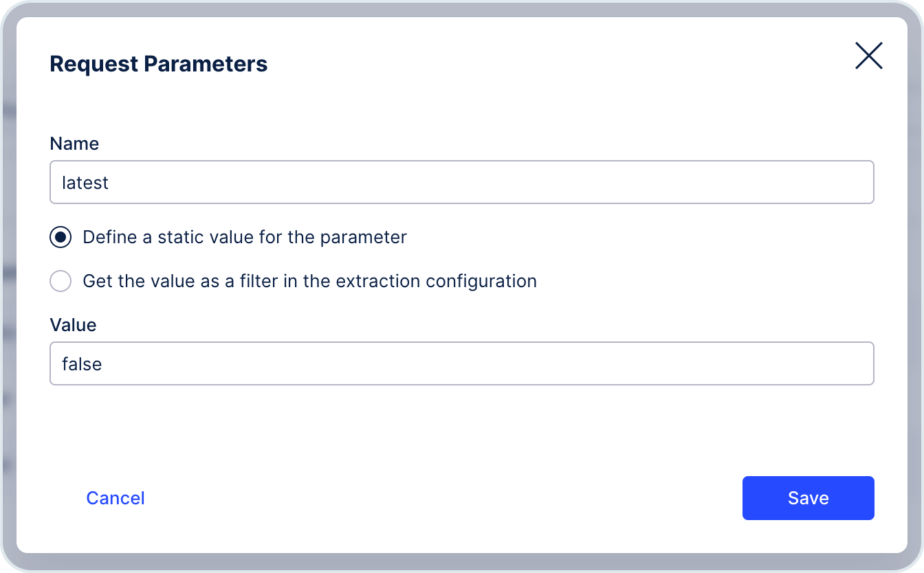Screen dimensions: 924x573
Task: Save the request parameter
Action: (x=808, y=498)
